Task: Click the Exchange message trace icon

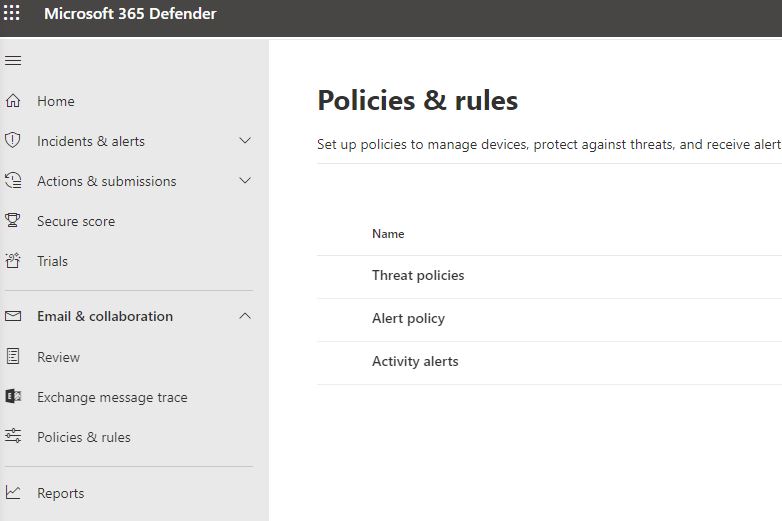Action: pyautogui.click(x=13, y=396)
